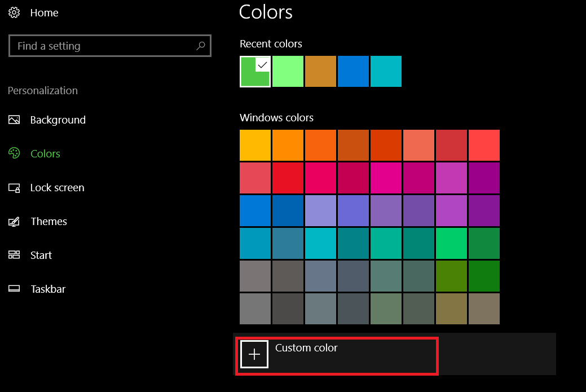Go back to Home settings
Screen dimensions: 586x392
(x=44, y=12)
